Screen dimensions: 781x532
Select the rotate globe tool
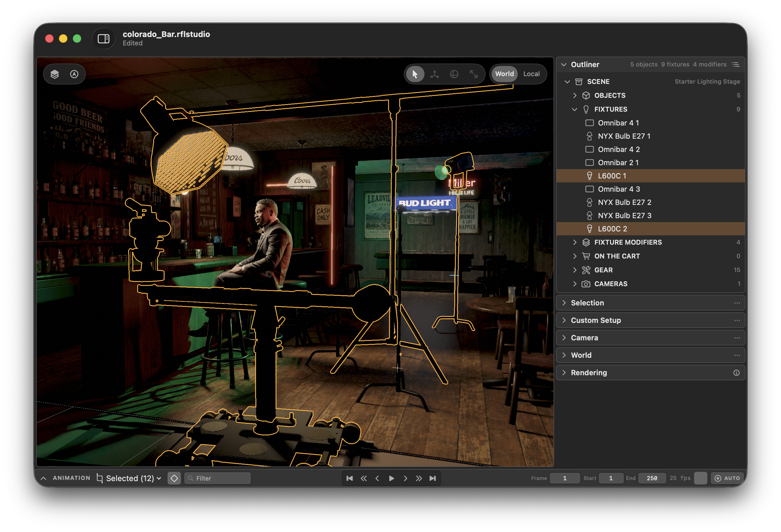[454, 74]
